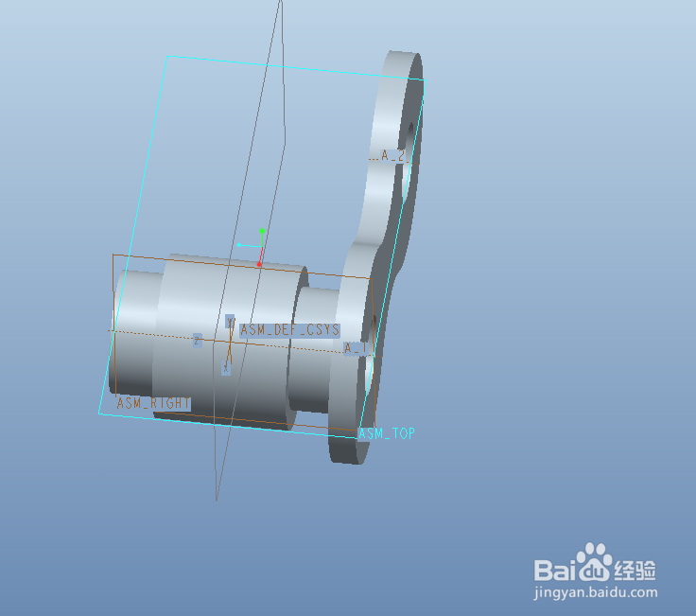Screen dimensions: 696x616
Task: Select the ASM_RIGHT datum plane label
Action: (x=153, y=403)
